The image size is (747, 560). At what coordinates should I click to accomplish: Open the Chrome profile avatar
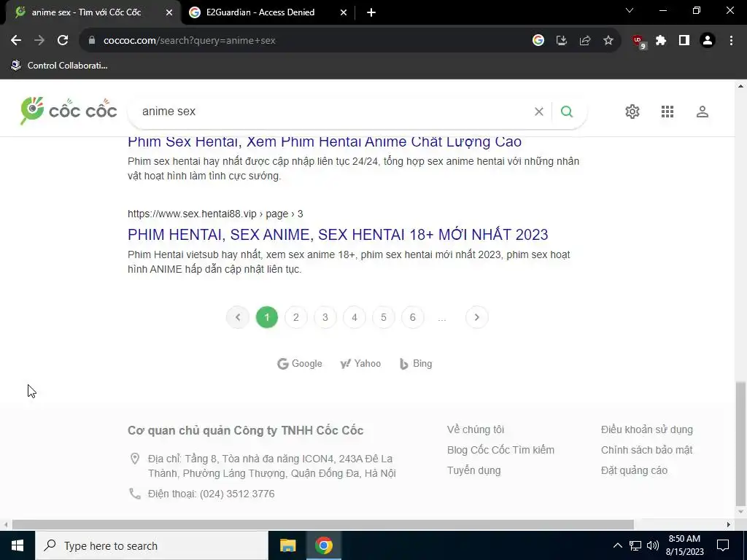click(x=708, y=41)
